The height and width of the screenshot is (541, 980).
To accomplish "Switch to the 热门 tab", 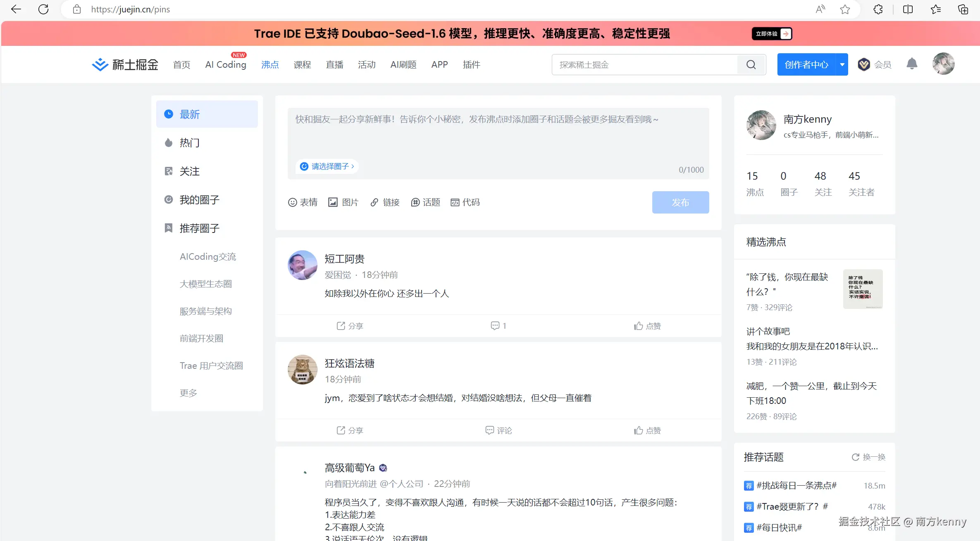I will (x=189, y=142).
